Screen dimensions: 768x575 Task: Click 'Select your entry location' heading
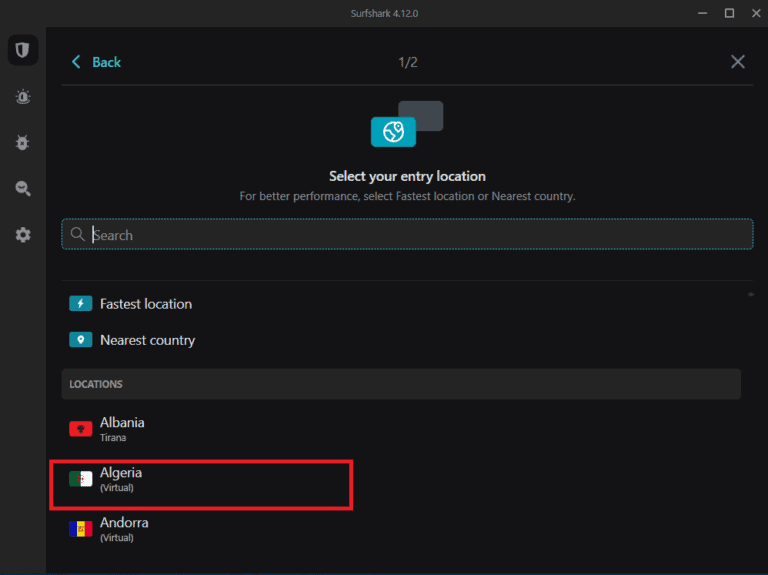coord(407,176)
